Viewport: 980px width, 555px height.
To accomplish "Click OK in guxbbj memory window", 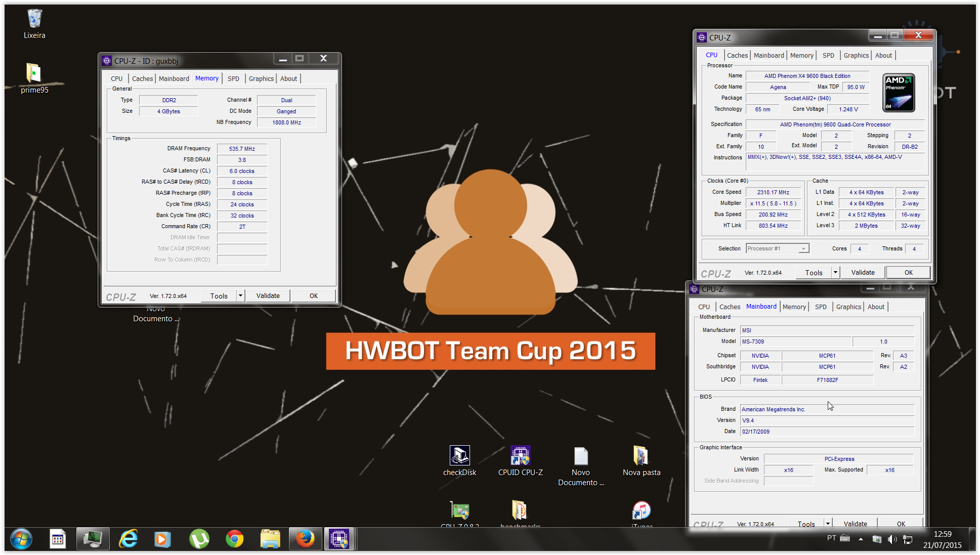I will pos(314,295).
